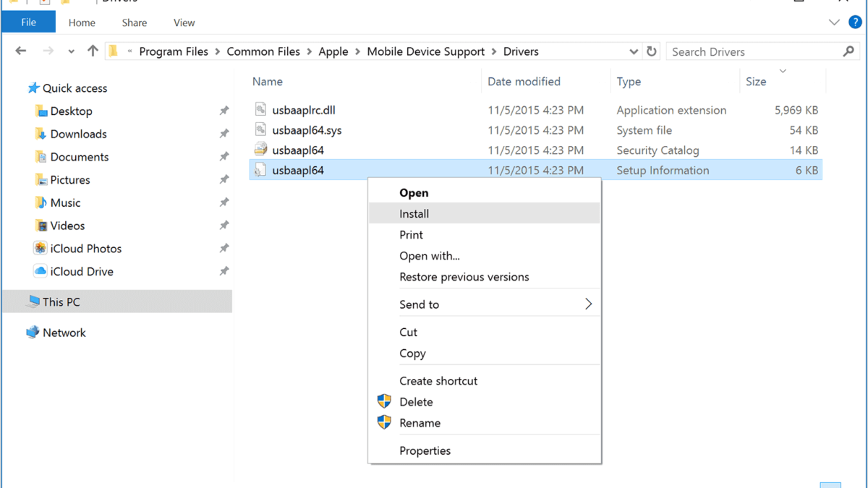The image size is (868, 488).
Task: Open iCloud Photos in Quick access
Action: pyautogui.click(x=85, y=249)
